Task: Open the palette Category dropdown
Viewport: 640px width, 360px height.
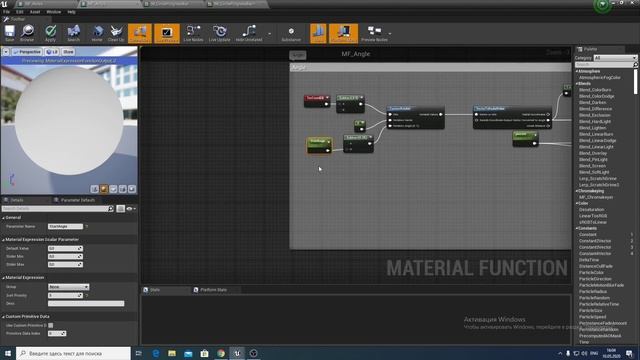Action: [x=615, y=58]
